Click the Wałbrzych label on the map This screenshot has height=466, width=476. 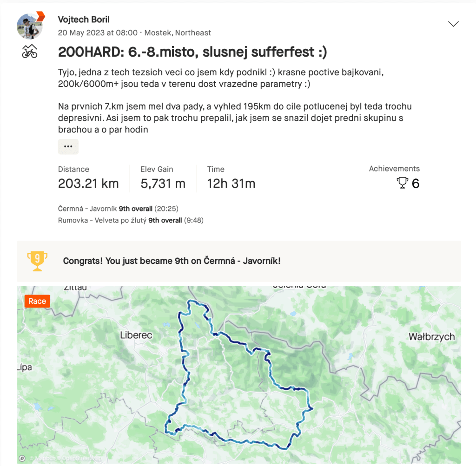(431, 337)
